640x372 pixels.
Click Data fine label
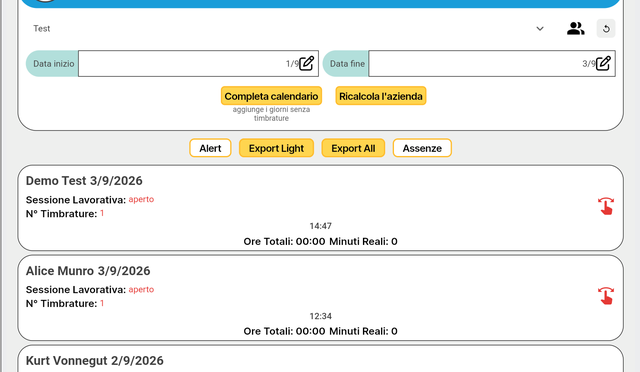click(347, 64)
